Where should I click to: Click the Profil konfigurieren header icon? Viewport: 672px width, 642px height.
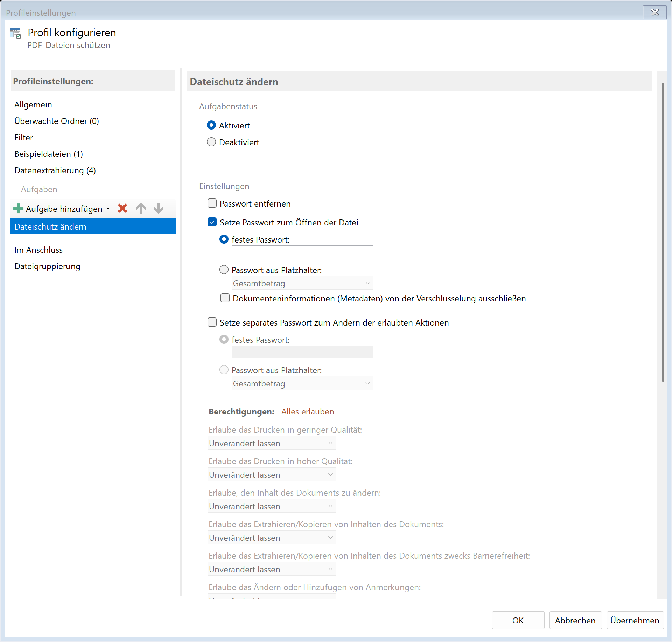coord(15,34)
